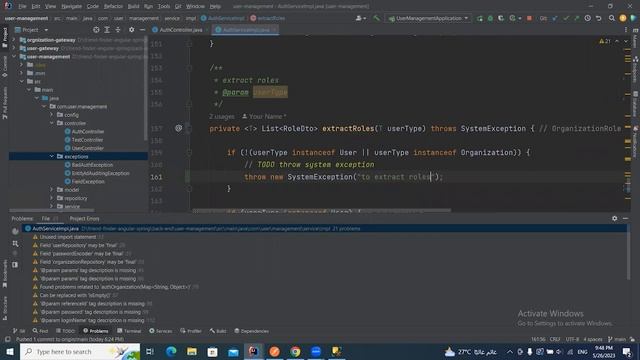
Task: Open Search Everywhere magnifier icon
Action: coord(611,18)
